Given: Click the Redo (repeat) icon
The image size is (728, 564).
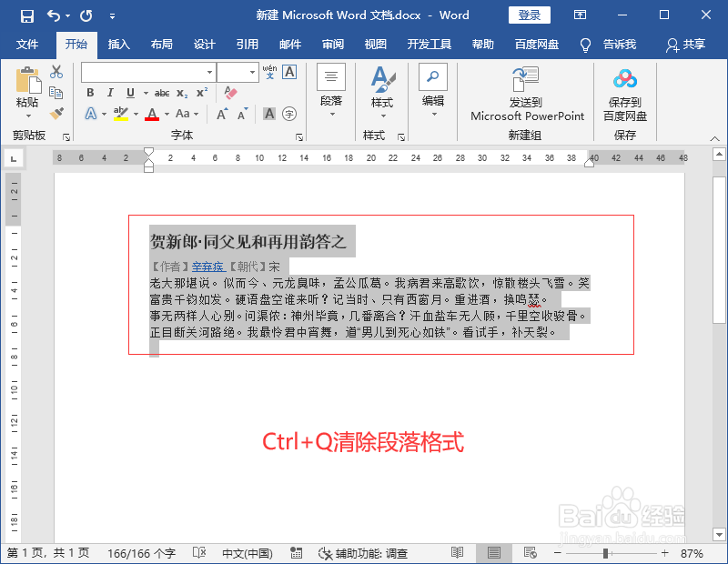Looking at the screenshot, I should click(x=86, y=15).
